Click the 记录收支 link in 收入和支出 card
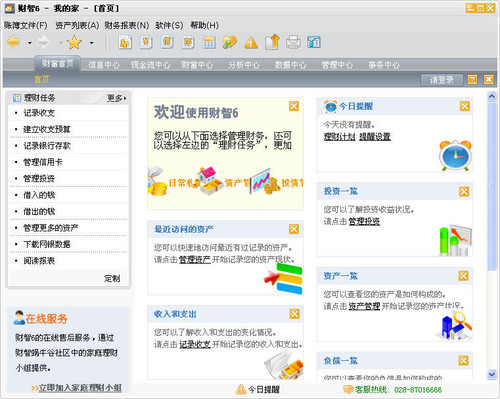Screen dimensions: 500x399 pos(195,344)
